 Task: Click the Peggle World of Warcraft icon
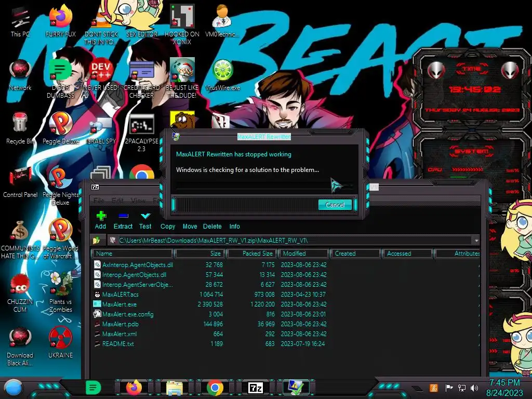60,240
